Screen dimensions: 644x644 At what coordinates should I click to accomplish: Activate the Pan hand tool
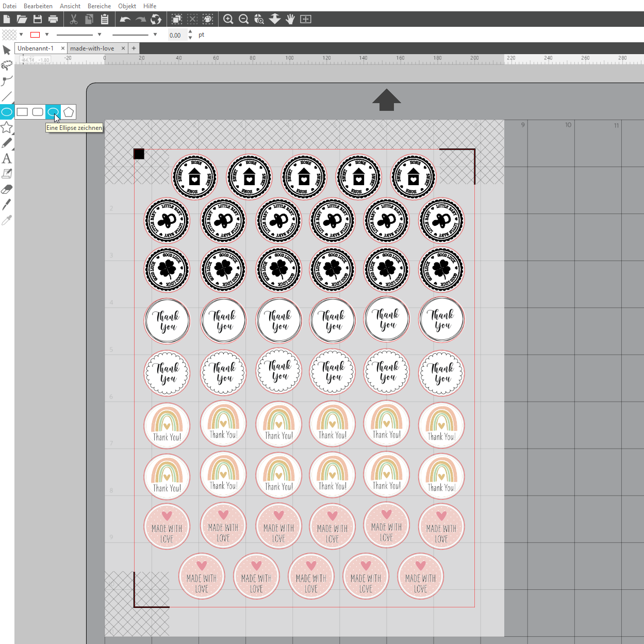(290, 19)
